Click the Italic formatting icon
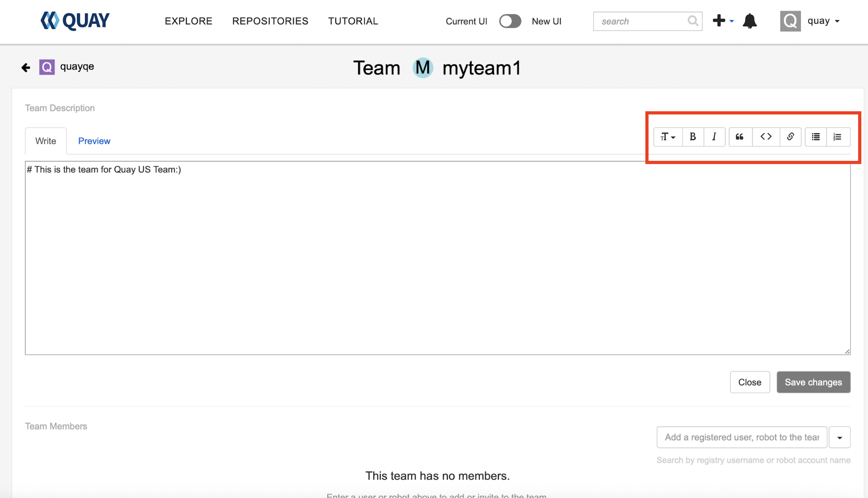868x498 pixels. (x=714, y=137)
